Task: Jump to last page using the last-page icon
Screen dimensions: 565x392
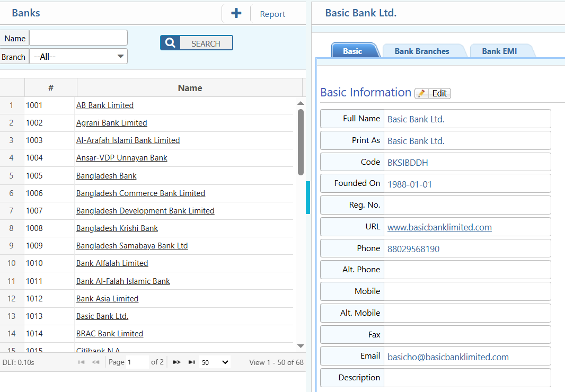Action: 191,362
